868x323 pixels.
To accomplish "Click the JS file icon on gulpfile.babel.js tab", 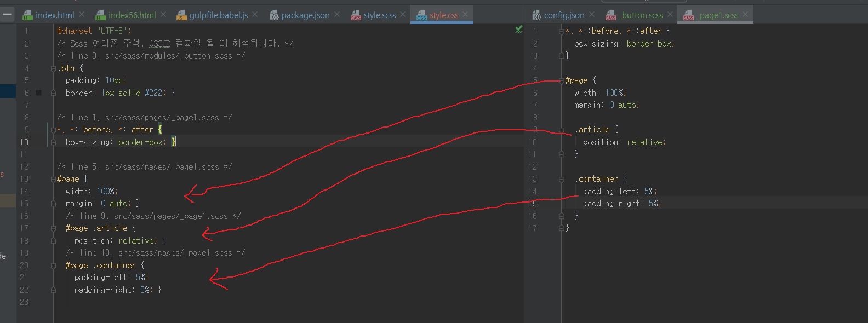I will coord(181,15).
